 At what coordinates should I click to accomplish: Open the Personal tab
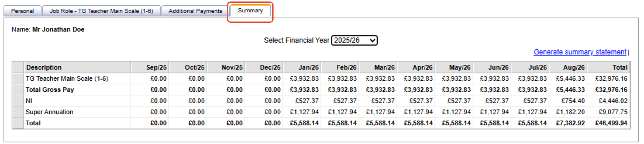[22, 11]
